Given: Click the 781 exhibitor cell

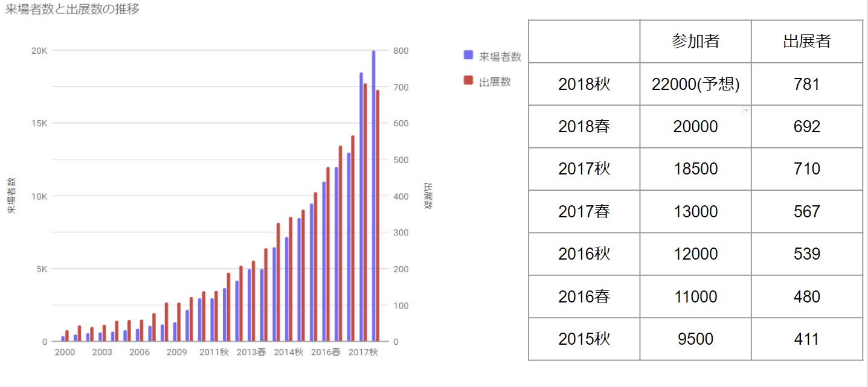Looking at the screenshot, I should (807, 84).
